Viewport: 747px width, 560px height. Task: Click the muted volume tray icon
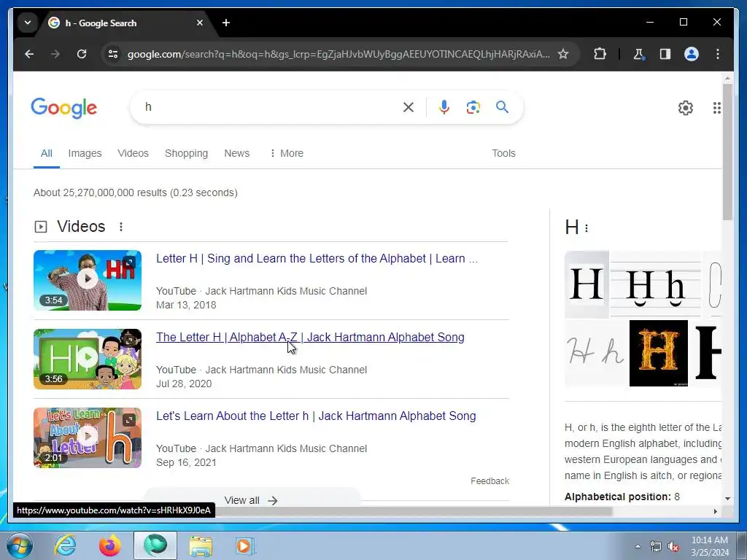[x=673, y=546]
